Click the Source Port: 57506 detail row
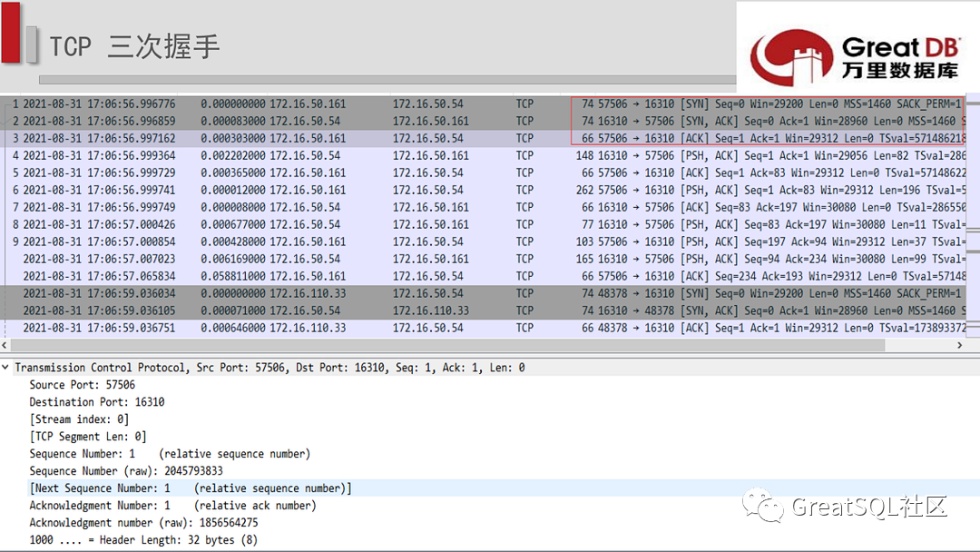The width and height of the screenshot is (980, 552). [x=82, y=384]
